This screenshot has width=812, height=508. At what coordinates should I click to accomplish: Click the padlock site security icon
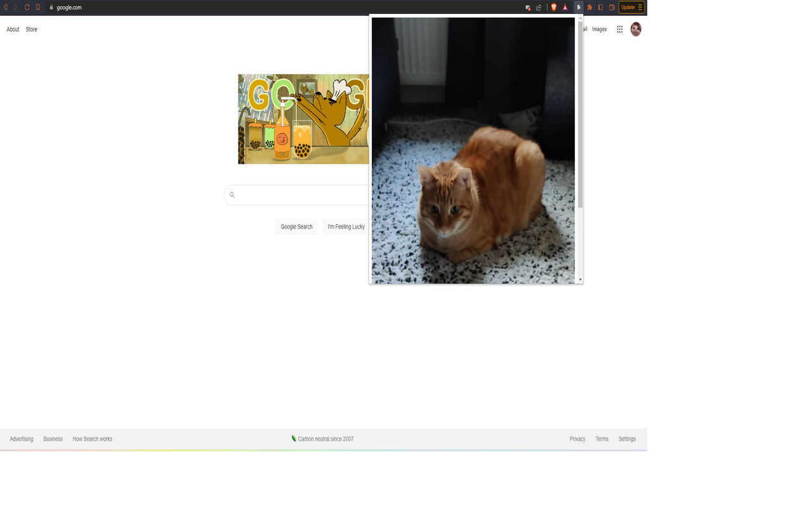tap(51, 7)
